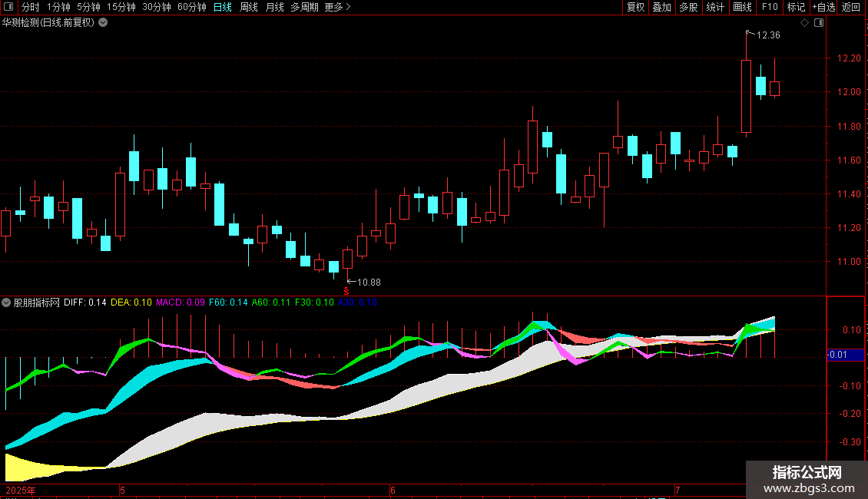Click the 10.88 low price label
Image resolution: width=868 pixels, height=499 pixels.
click(x=369, y=283)
